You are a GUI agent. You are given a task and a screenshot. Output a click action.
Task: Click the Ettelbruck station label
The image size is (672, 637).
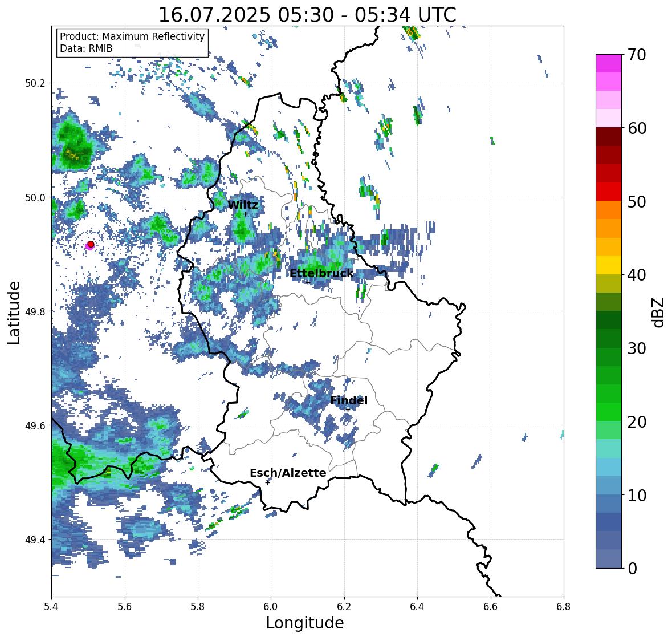click(321, 273)
